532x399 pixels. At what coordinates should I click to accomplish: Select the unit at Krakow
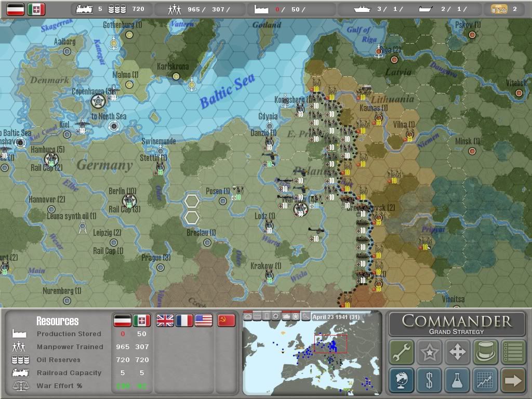tap(269, 276)
